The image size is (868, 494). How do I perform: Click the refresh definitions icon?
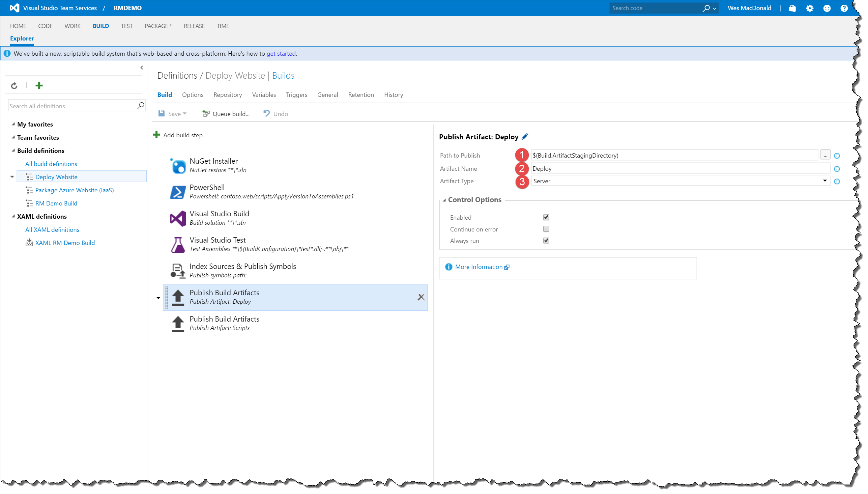pos(14,85)
